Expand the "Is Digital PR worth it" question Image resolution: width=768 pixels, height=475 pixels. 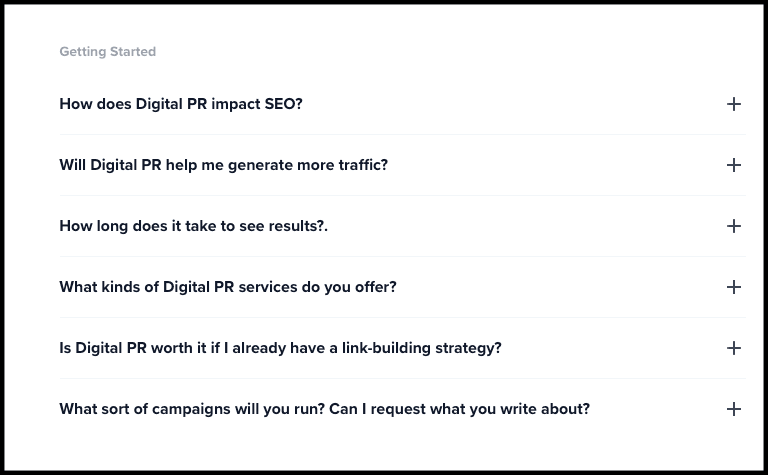point(280,348)
